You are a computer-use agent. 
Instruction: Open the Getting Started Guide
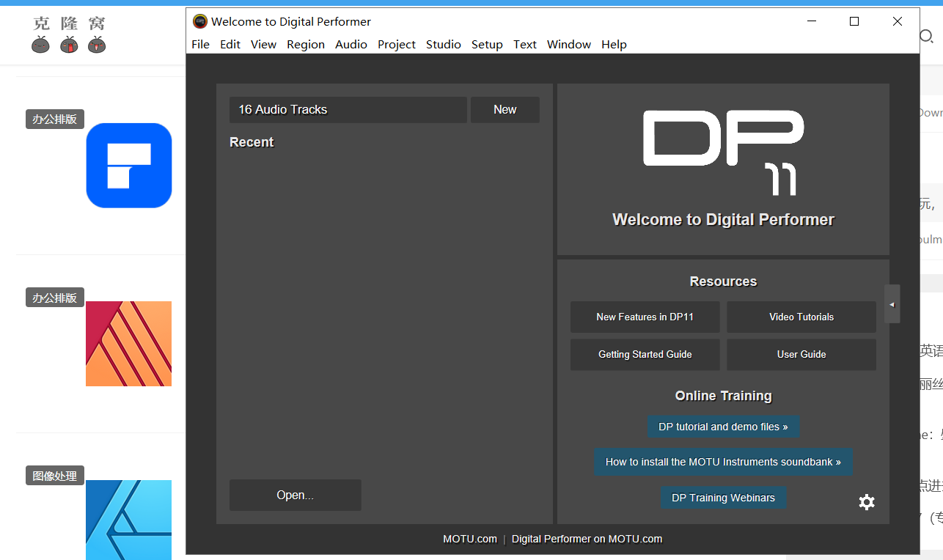(645, 355)
